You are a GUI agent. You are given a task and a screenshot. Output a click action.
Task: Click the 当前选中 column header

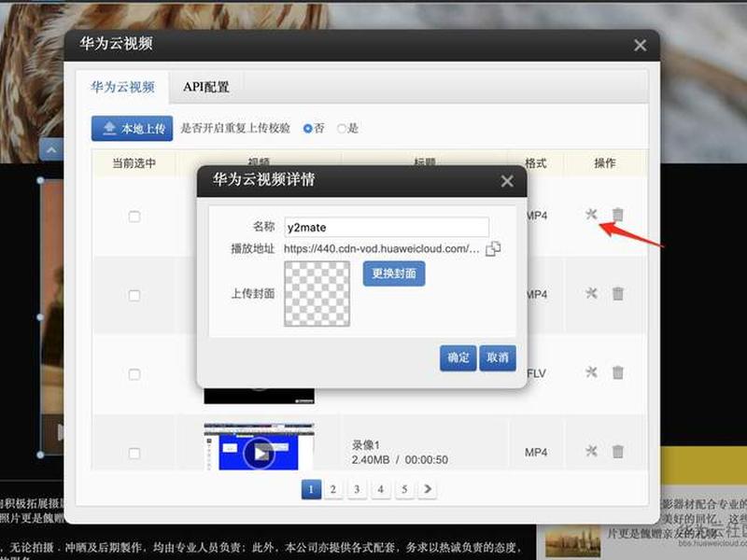coord(134,163)
